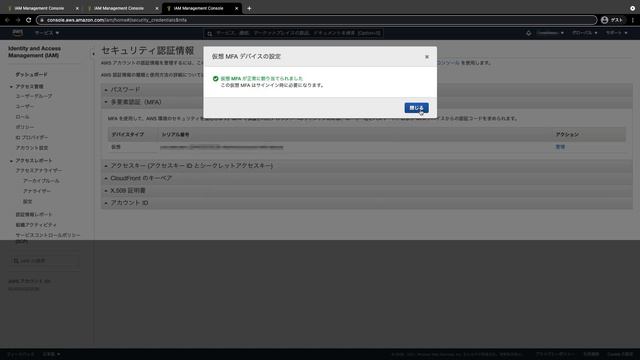Click the AWS services search field

coord(293,33)
